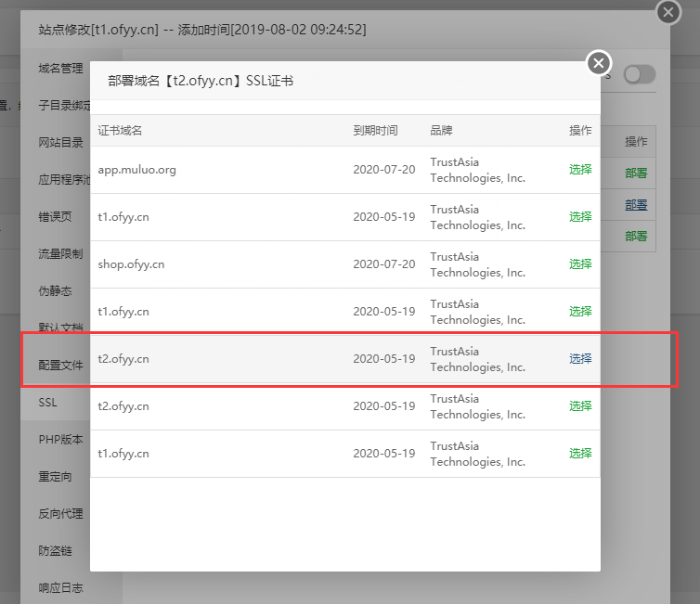Click the 到期时间 column header
The width and height of the screenshot is (700, 604).
point(375,131)
